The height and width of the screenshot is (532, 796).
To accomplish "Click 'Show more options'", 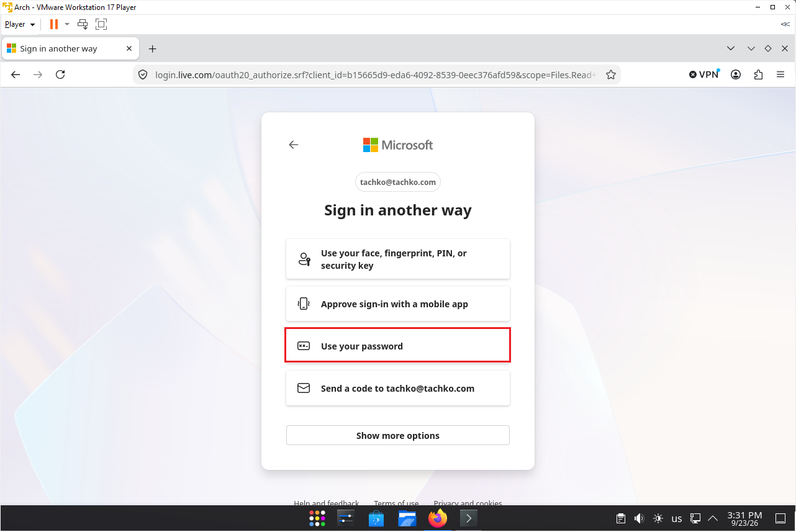I will (398, 435).
